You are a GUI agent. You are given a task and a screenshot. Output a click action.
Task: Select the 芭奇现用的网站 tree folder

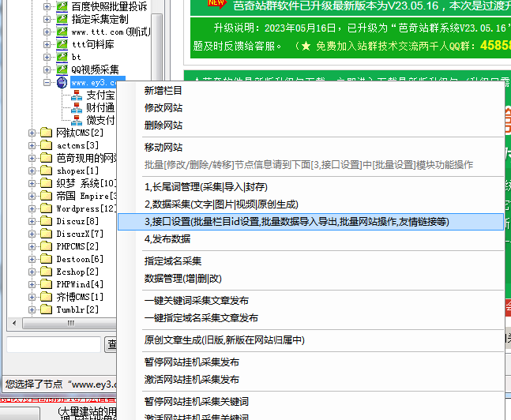tap(87, 158)
